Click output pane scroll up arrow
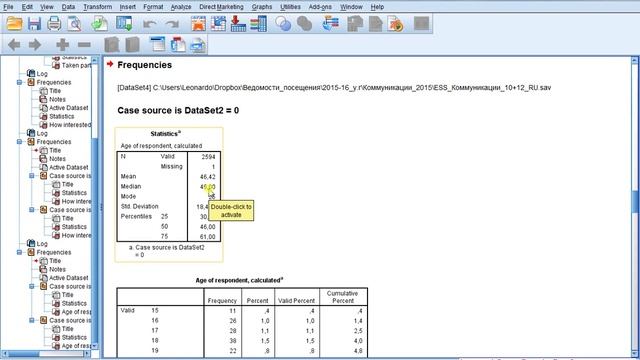 click(x=634, y=60)
